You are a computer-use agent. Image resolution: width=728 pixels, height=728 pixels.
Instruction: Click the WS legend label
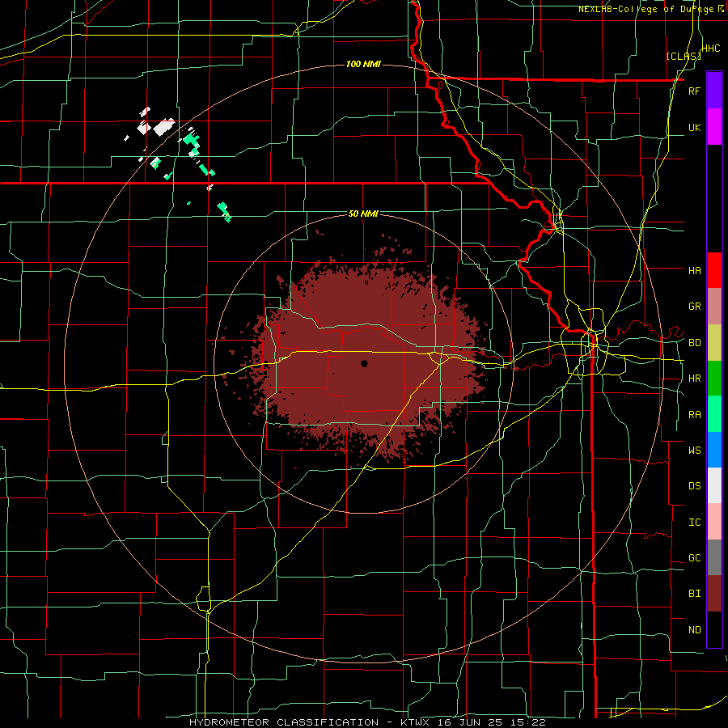point(694,450)
